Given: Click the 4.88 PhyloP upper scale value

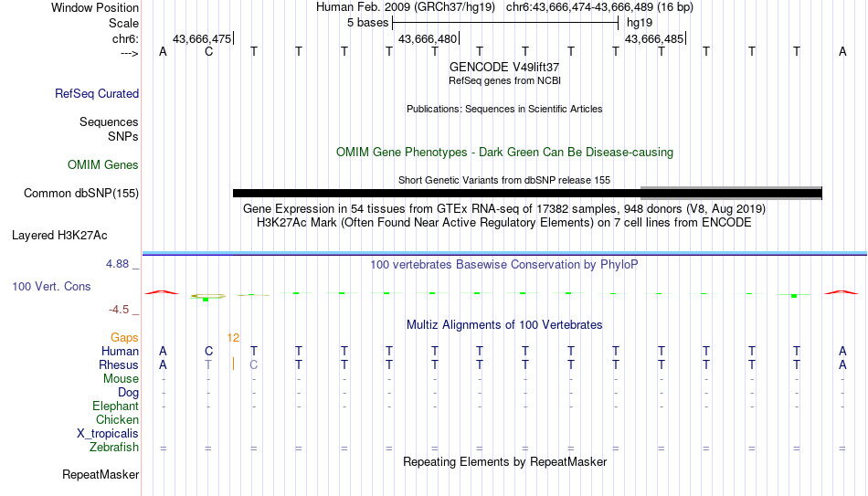Looking at the screenshot, I should [117, 264].
